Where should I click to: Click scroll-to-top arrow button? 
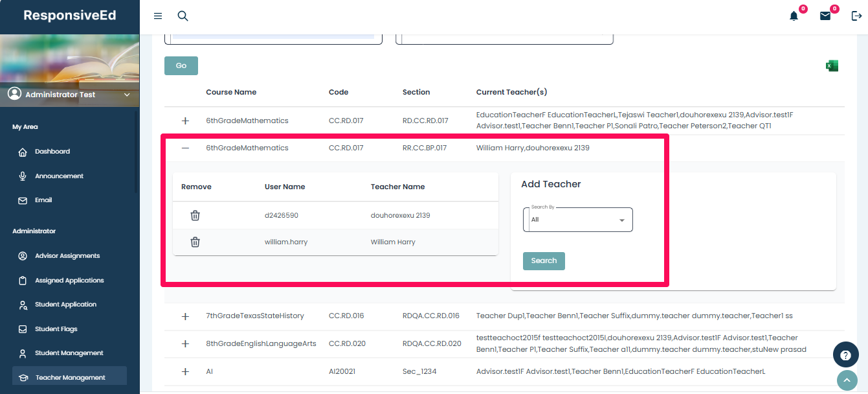click(847, 381)
